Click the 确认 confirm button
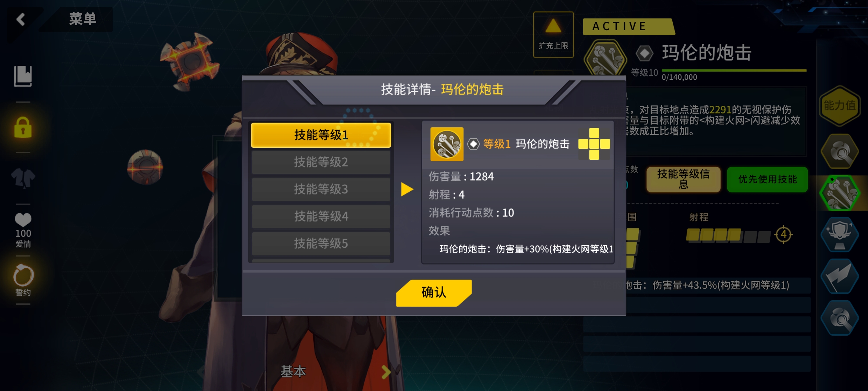Screen dimensions: 868x391 [434, 293]
